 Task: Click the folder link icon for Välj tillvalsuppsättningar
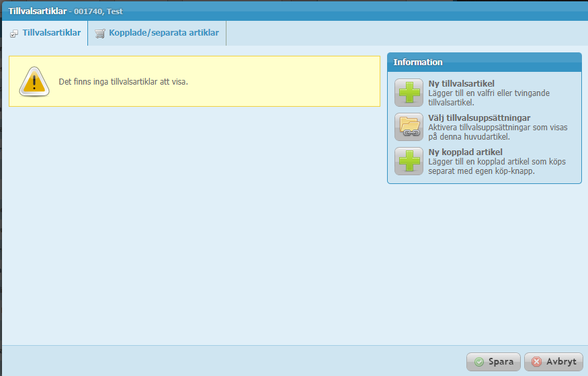pos(409,127)
